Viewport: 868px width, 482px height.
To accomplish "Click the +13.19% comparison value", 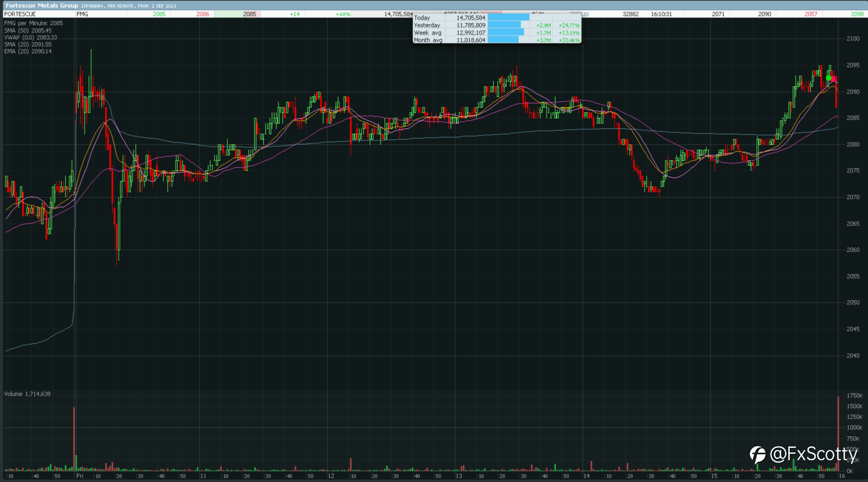I will tap(569, 32).
